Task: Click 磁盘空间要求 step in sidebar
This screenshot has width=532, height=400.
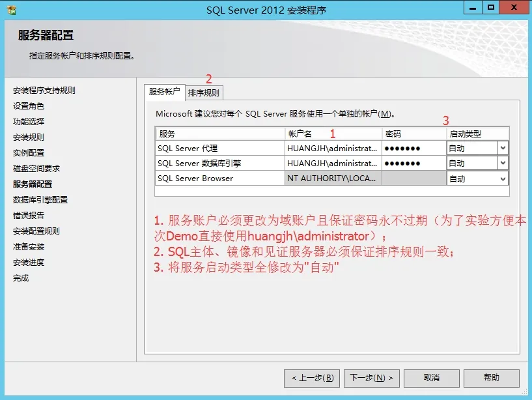Action: (36, 169)
